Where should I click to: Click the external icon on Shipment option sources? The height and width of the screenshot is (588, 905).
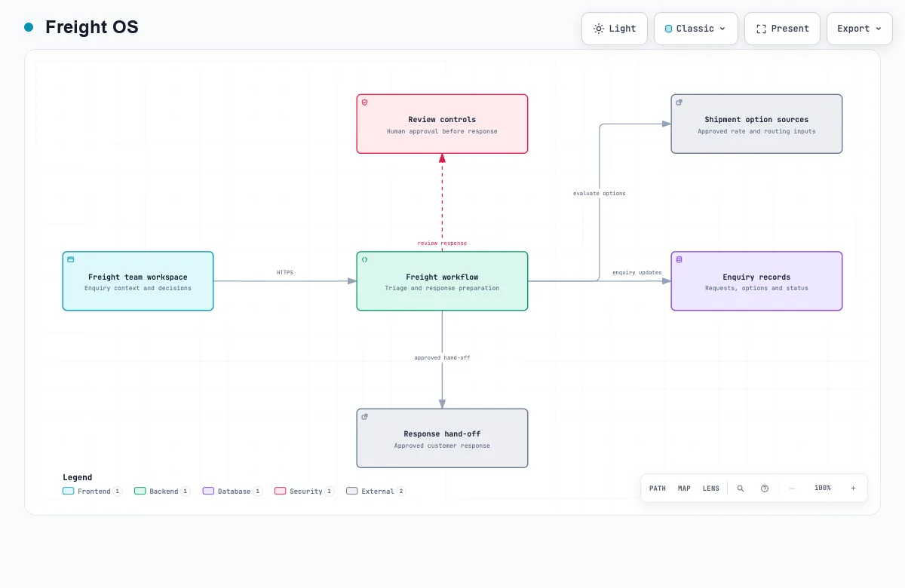[679, 102]
